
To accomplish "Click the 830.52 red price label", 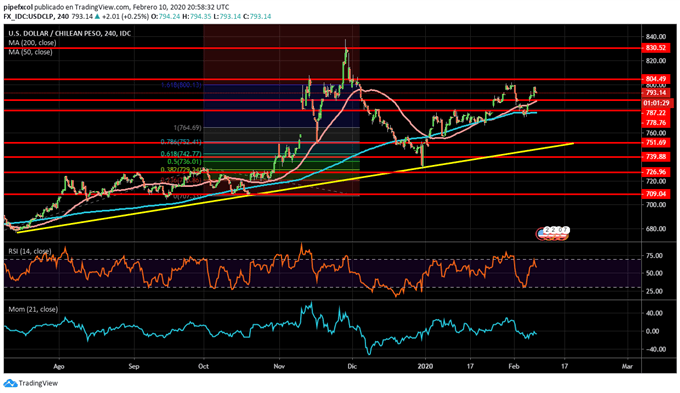I will (x=655, y=48).
